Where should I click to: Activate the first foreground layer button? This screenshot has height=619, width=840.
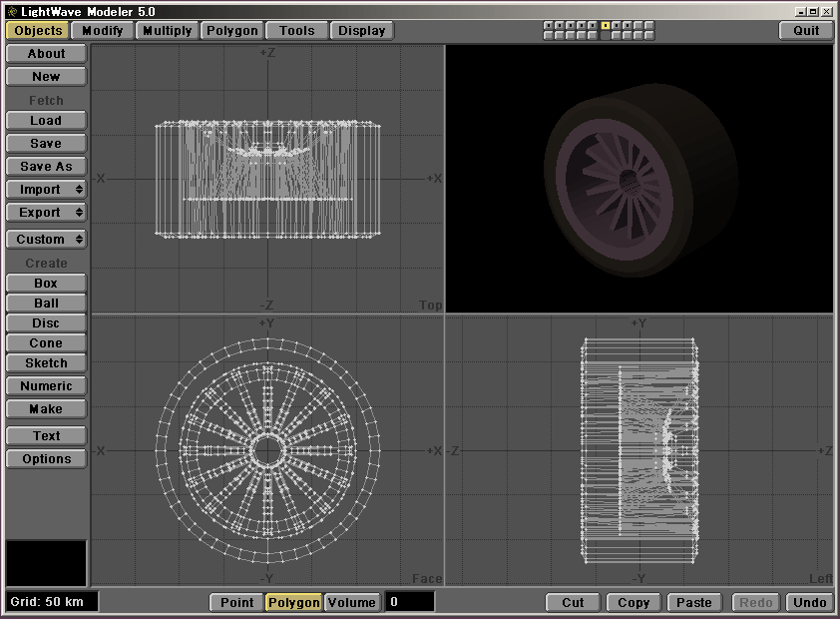[x=549, y=25]
